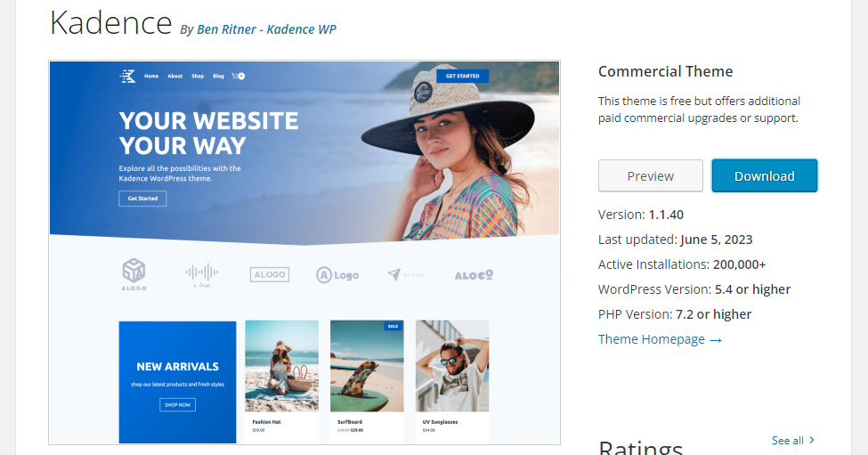Click the Version 1.1.40 text
This screenshot has height=455, width=868.
(x=640, y=215)
